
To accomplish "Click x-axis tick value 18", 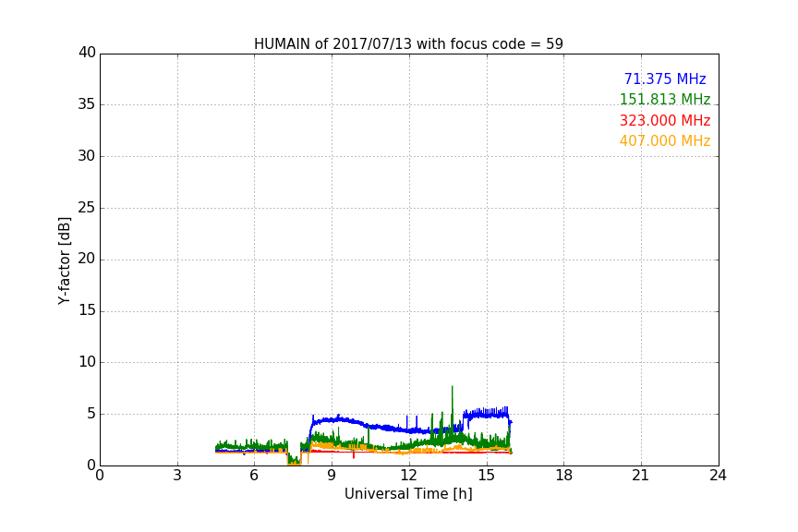I will (x=564, y=476).
